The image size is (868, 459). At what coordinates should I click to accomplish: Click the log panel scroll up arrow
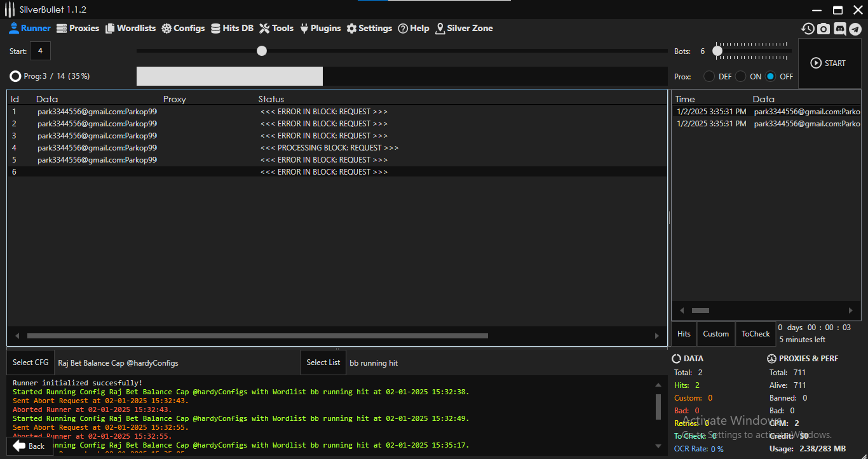[x=658, y=385]
